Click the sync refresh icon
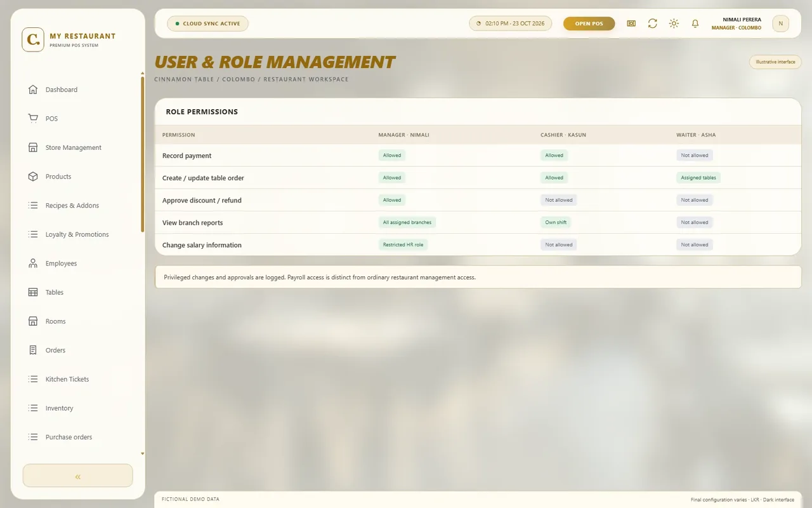 click(x=652, y=23)
